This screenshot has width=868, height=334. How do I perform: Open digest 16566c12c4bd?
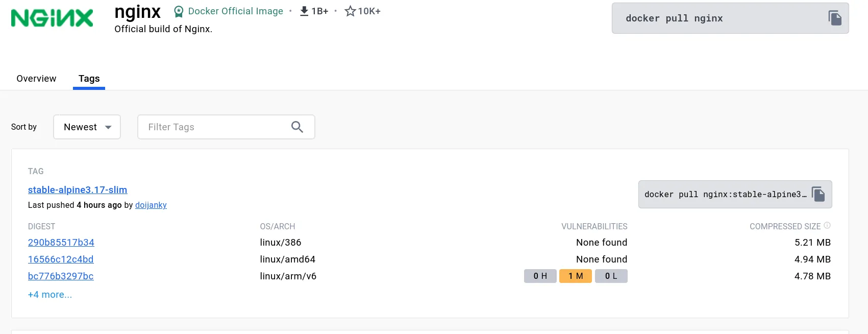[x=61, y=259]
